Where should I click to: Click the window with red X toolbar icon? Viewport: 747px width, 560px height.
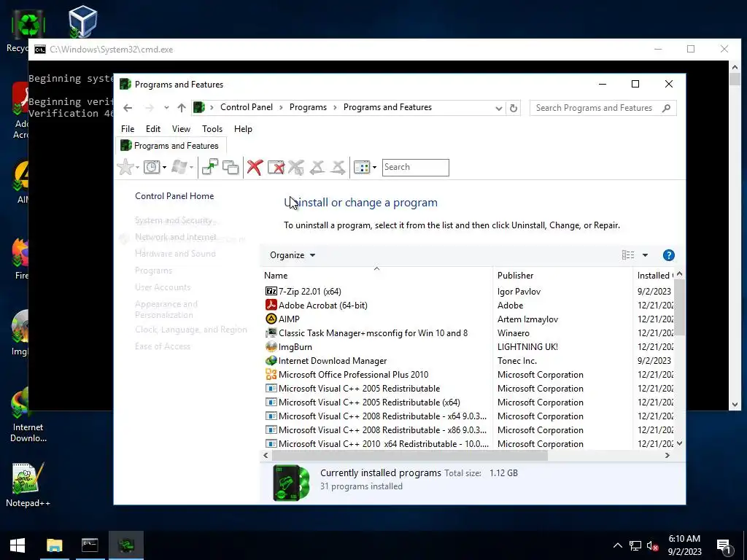tap(276, 167)
